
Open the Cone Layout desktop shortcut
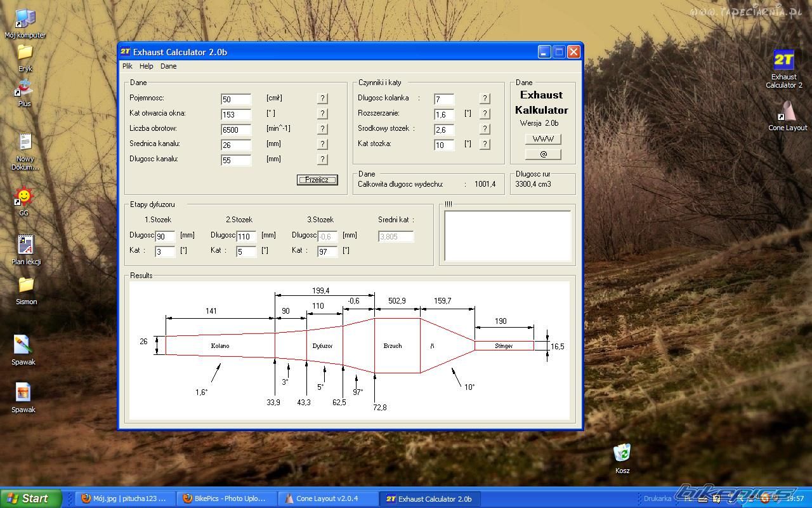(x=787, y=113)
